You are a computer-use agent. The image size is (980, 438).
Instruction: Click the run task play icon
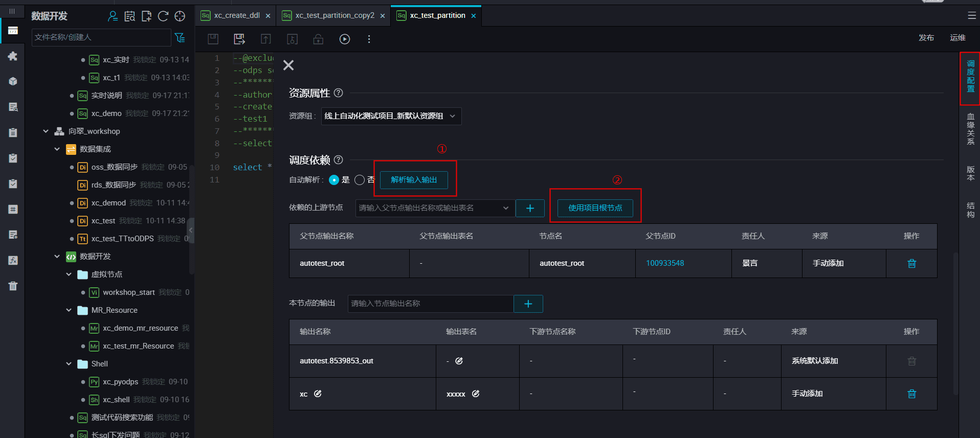pos(345,39)
